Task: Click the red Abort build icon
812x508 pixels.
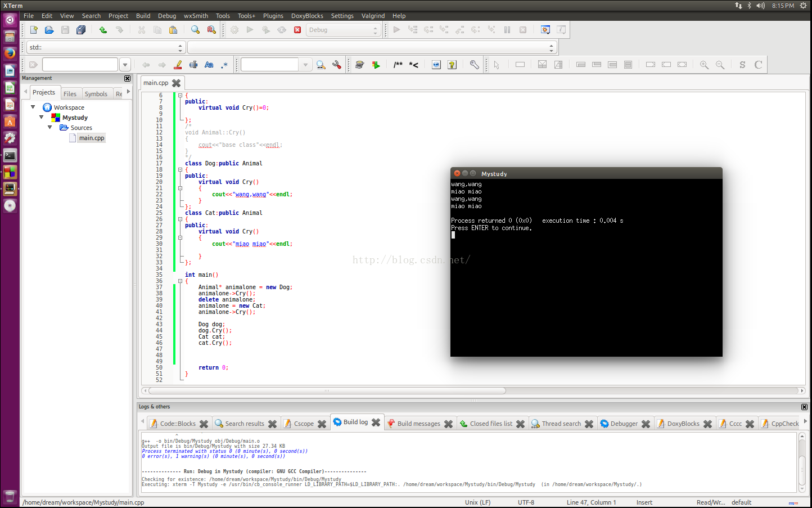Action: click(x=297, y=30)
